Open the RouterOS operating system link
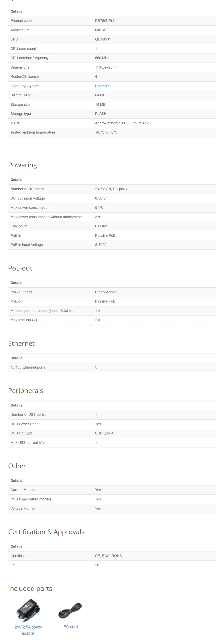This screenshot has width=216, height=644. [x=103, y=86]
